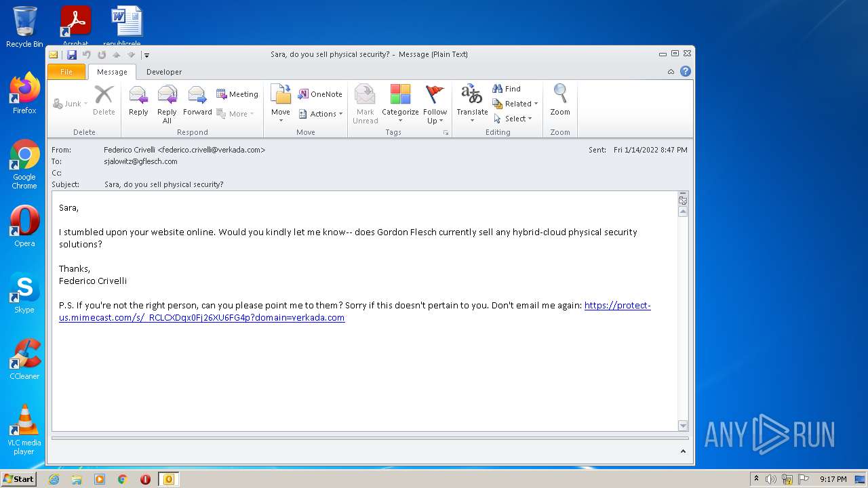Click Mark Unread
The image size is (868, 488).
365,104
